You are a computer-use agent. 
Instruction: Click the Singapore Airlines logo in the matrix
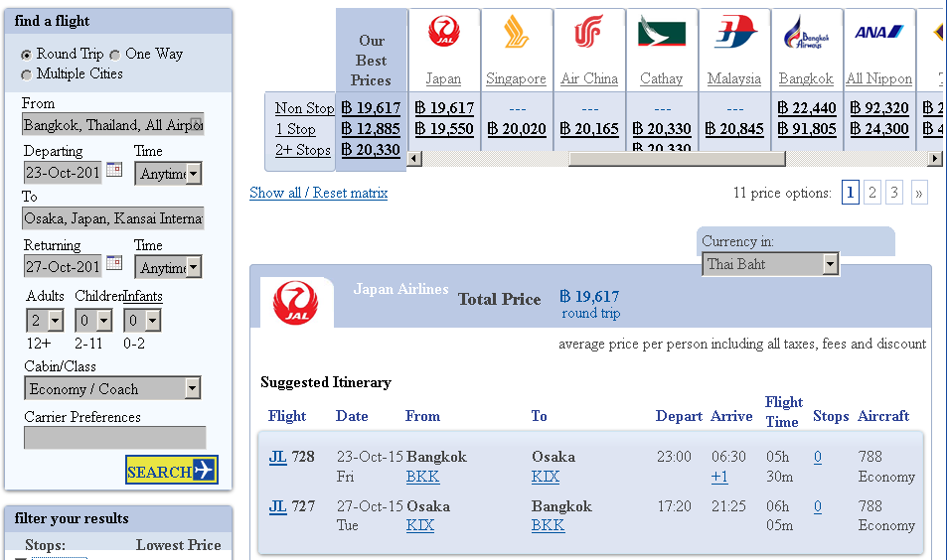pos(517,32)
